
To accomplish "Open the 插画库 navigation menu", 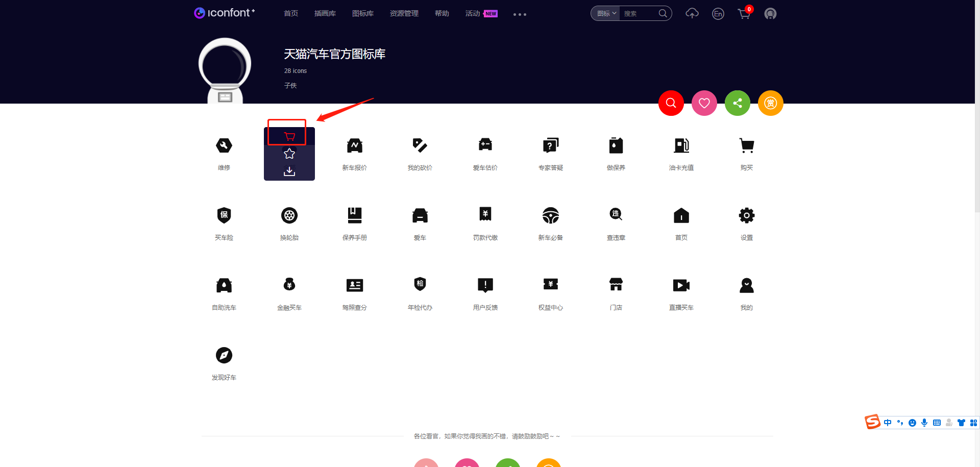I will [x=325, y=13].
